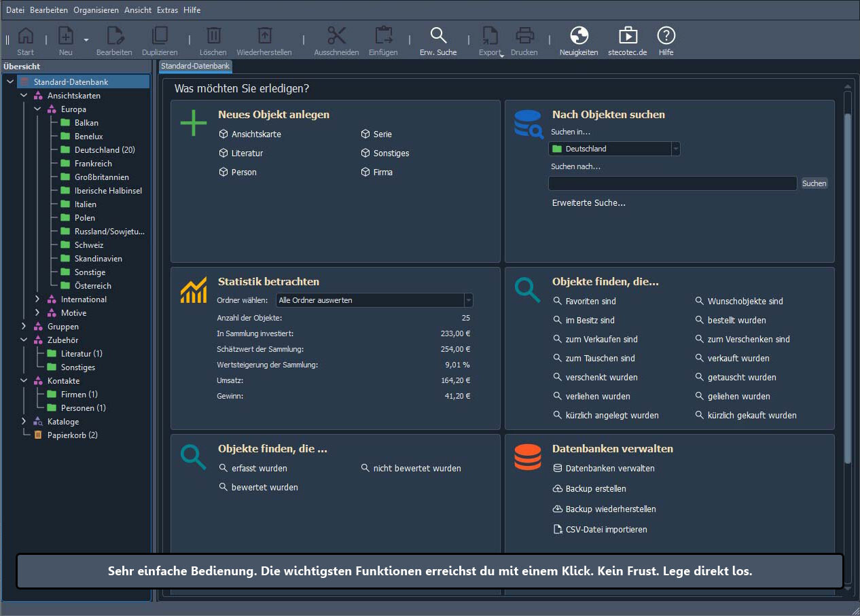Select the Firmen (1) folder
The height and width of the screenshot is (616, 860).
[72, 395]
